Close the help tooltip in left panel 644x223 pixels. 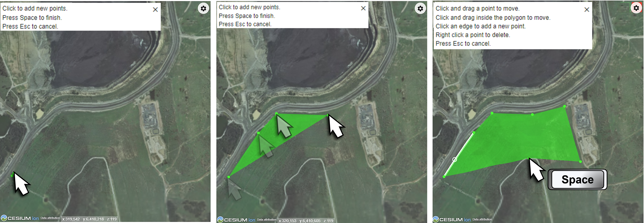pos(155,9)
